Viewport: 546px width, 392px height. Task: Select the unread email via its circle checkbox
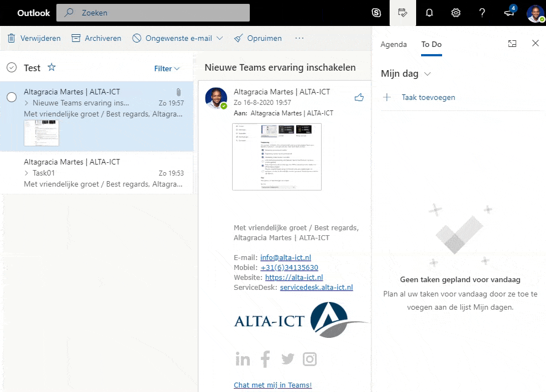click(12, 96)
